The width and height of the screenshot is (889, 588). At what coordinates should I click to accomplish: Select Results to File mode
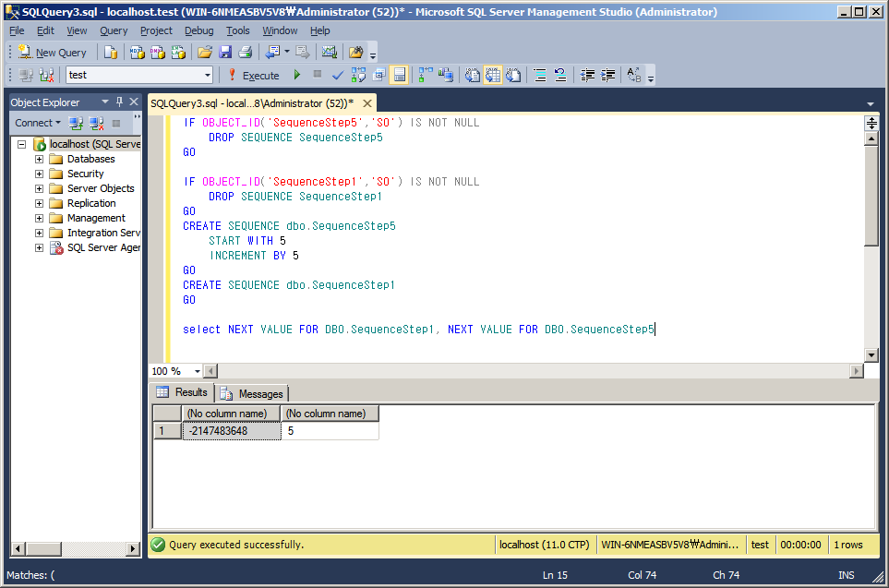pyautogui.click(x=513, y=75)
